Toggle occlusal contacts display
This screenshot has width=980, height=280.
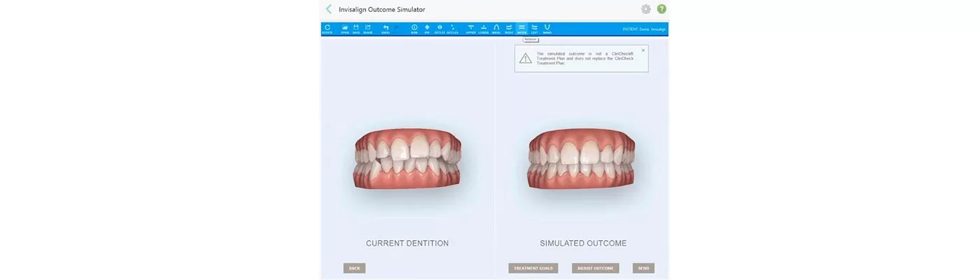pyautogui.click(x=452, y=29)
